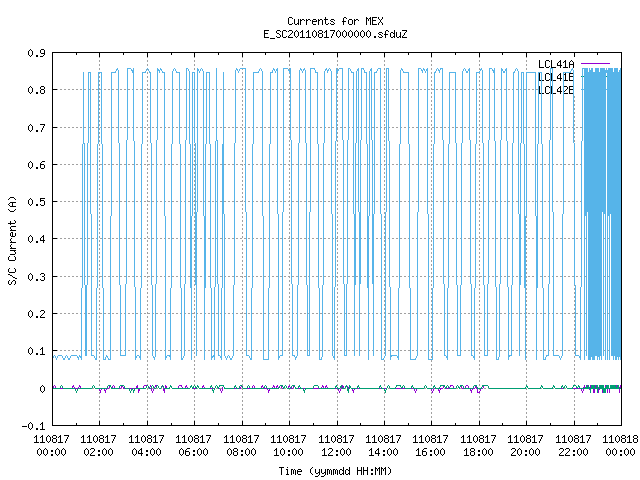Click the y-axis tick value 0.3
Viewport: 640px width, 480px height.
point(36,277)
